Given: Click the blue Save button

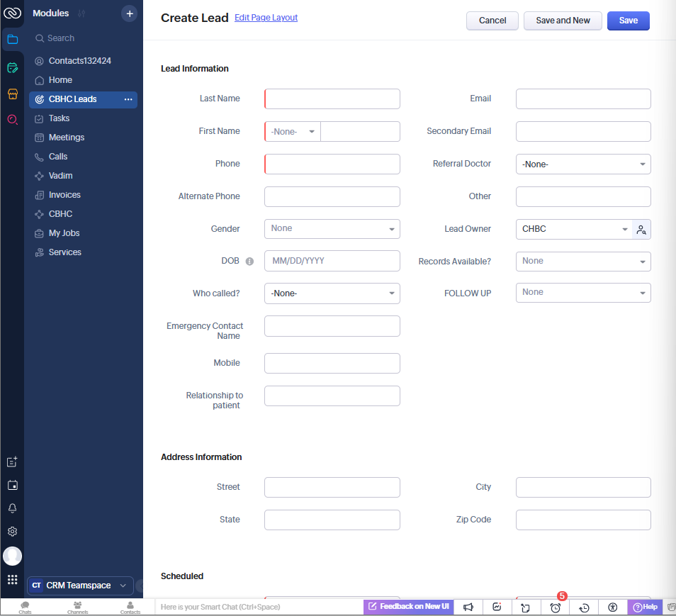Looking at the screenshot, I should coord(628,21).
